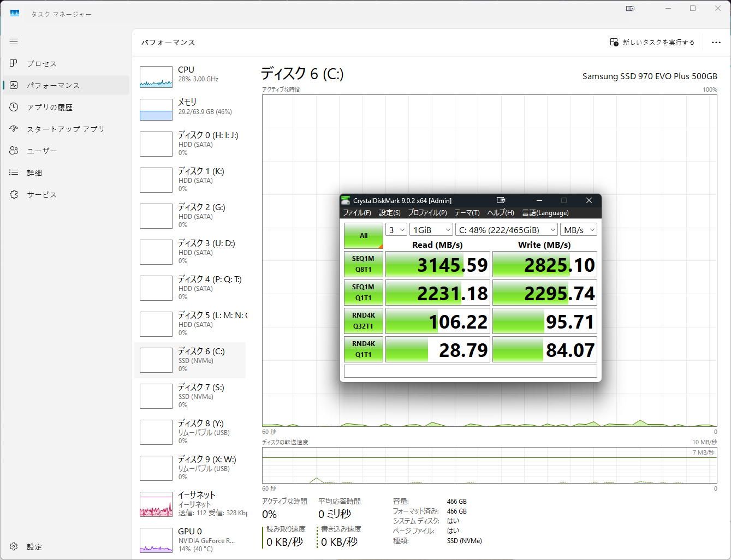Click the 28.79 random read result
Viewport: 731px width, 560px height.
[x=438, y=349]
